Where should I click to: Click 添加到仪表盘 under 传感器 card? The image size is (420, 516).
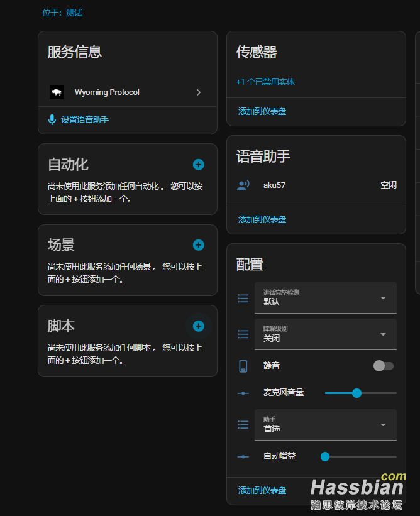[262, 111]
